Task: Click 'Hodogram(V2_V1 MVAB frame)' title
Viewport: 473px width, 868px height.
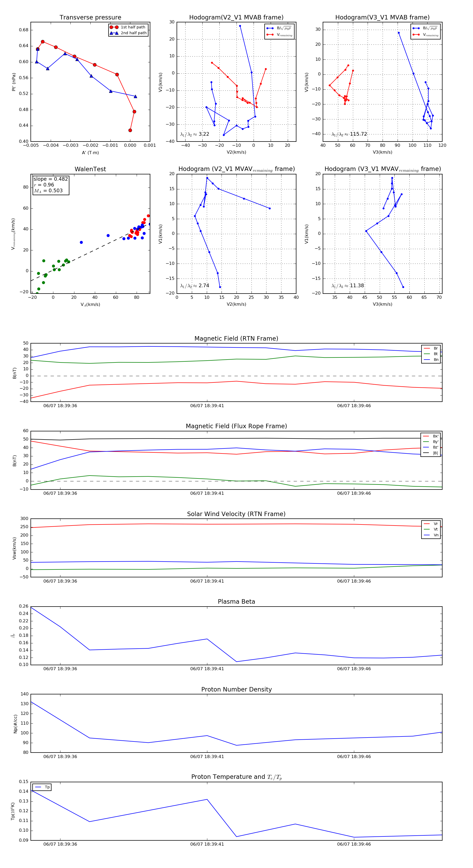Action: coord(236,18)
